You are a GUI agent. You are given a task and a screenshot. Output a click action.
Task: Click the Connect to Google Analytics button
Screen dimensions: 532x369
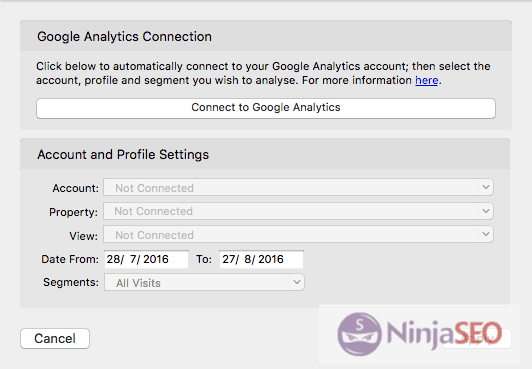point(266,108)
